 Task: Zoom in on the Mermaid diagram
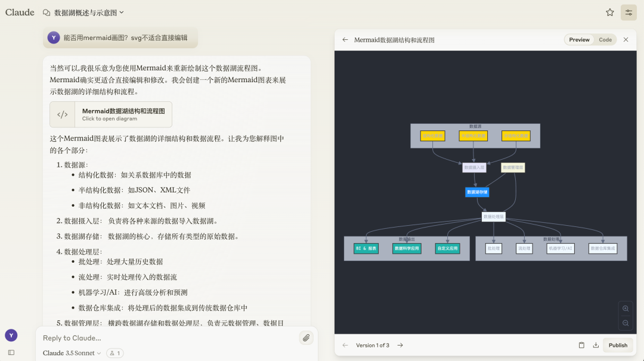[x=626, y=309]
